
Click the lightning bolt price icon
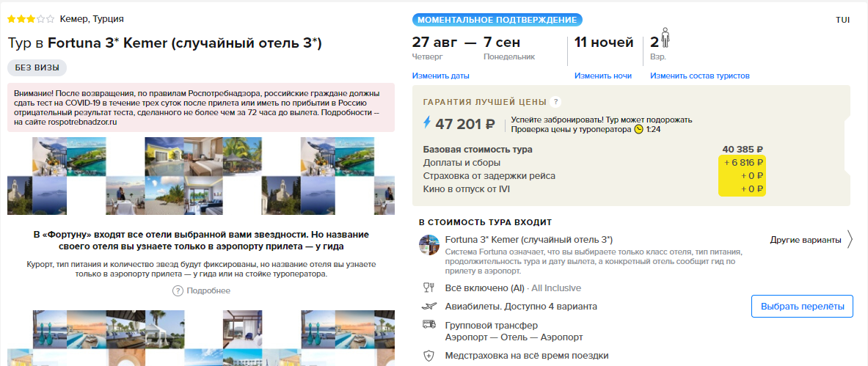coord(426,123)
